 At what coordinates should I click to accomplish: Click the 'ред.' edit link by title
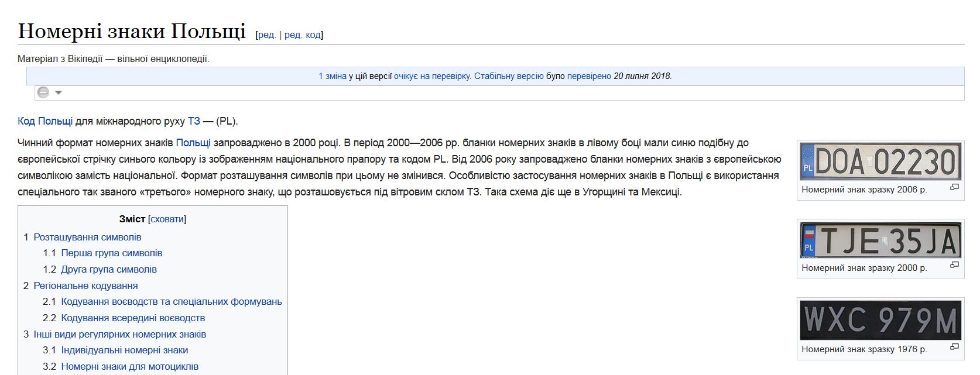coord(266,35)
